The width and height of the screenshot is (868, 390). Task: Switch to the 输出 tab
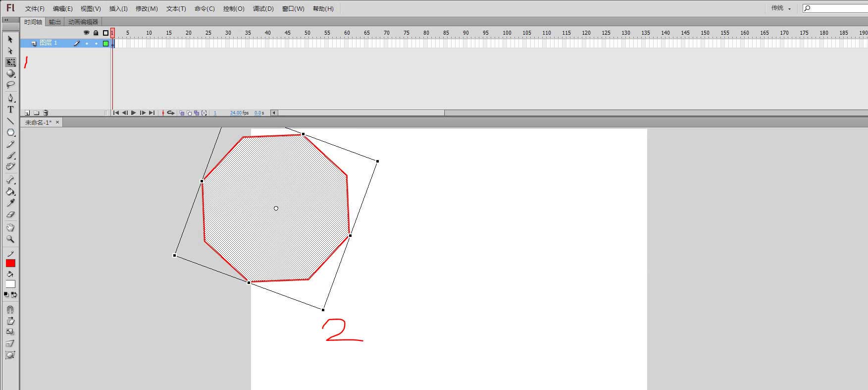pos(55,22)
